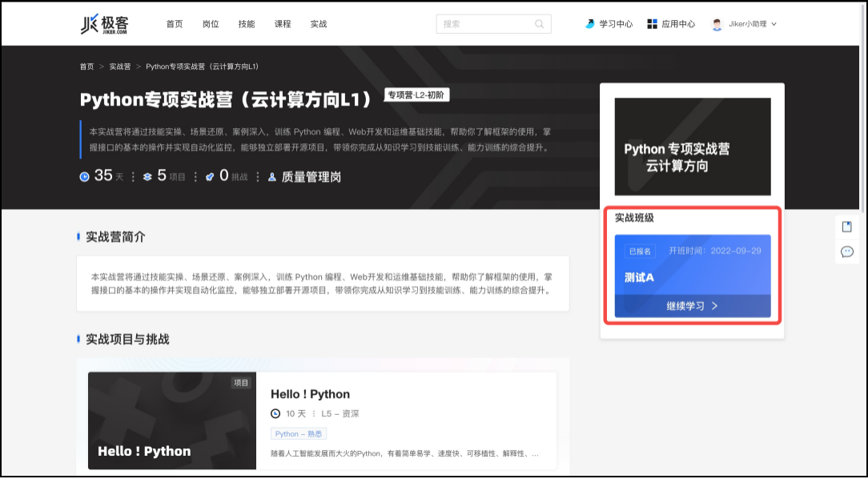Click the L5 – 资深 level text
This screenshot has width=868, height=479.
(x=340, y=413)
